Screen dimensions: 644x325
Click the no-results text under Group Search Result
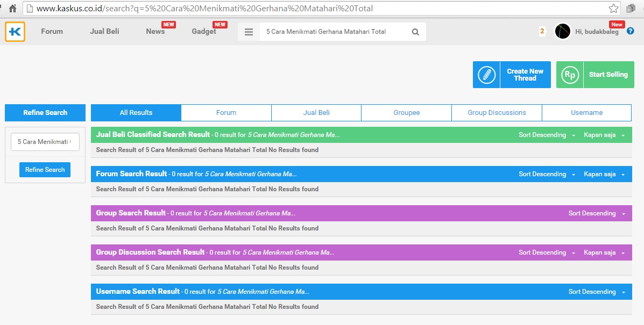coord(208,228)
